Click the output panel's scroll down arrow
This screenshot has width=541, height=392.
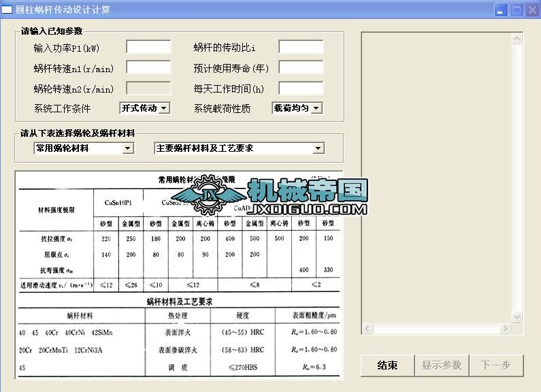click(x=517, y=316)
